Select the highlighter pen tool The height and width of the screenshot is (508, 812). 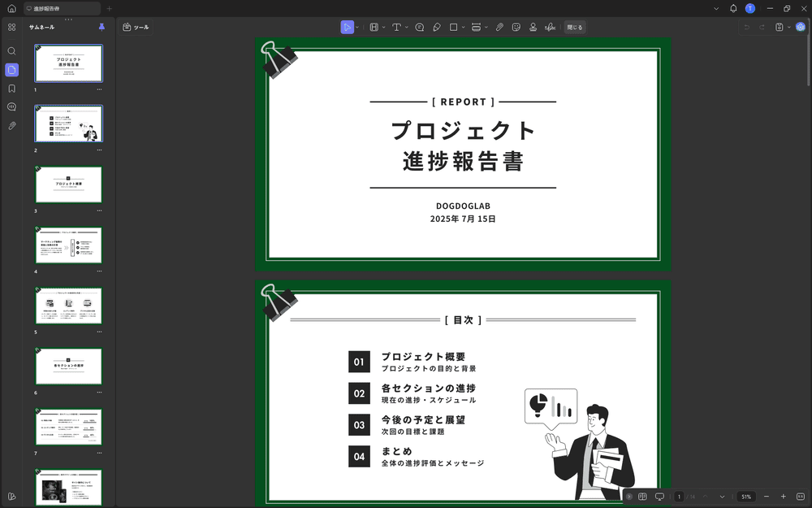[436, 27]
